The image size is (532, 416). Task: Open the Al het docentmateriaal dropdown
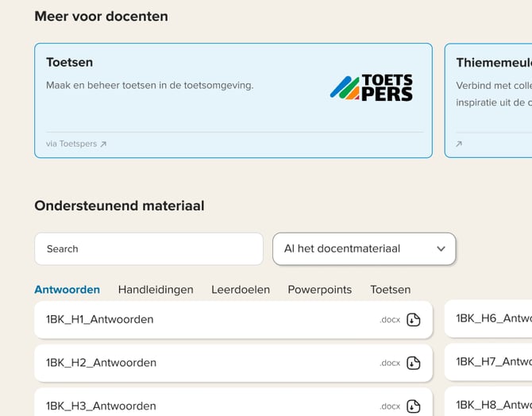(x=364, y=248)
